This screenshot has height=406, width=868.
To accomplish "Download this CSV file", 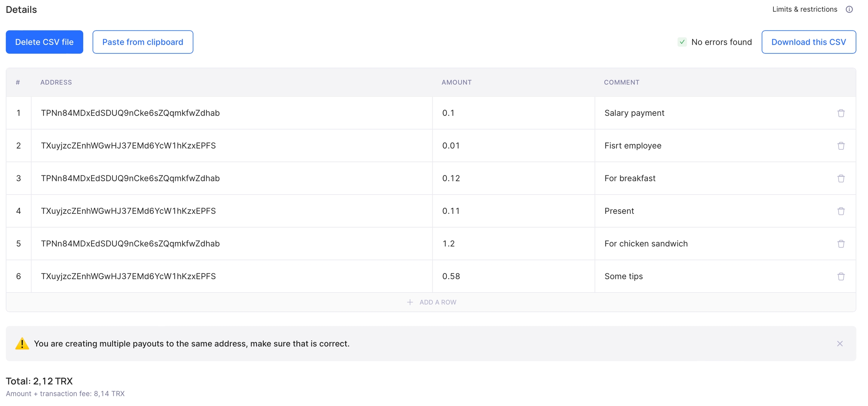I will click(808, 42).
